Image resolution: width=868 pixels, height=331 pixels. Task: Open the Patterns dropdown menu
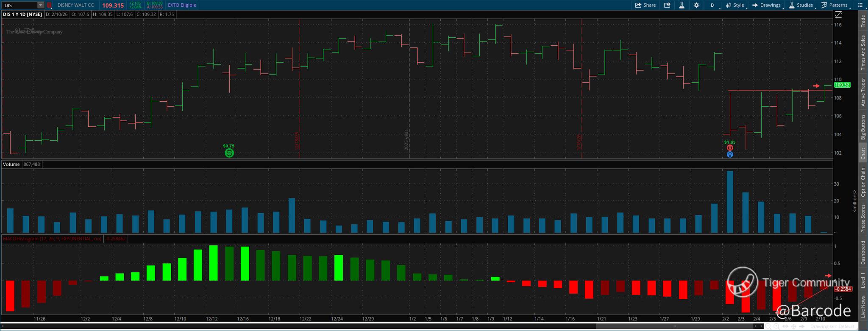[835, 5]
